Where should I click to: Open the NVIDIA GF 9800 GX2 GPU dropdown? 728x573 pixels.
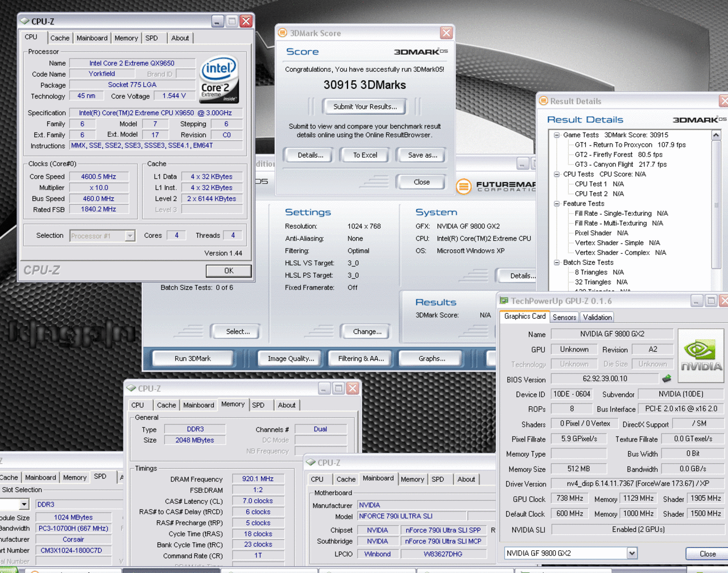pyautogui.click(x=632, y=553)
